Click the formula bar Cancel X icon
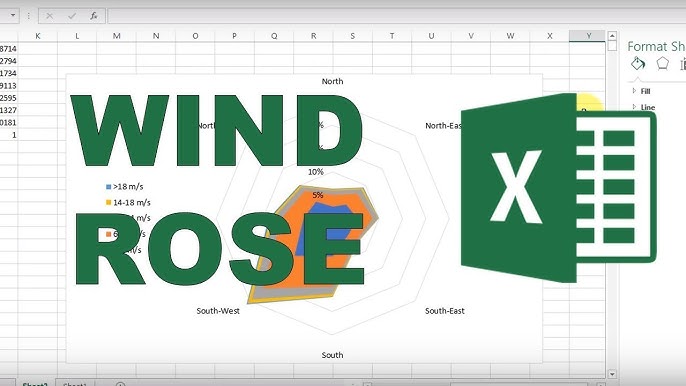Image resolution: width=686 pixels, height=386 pixels. point(49,16)
